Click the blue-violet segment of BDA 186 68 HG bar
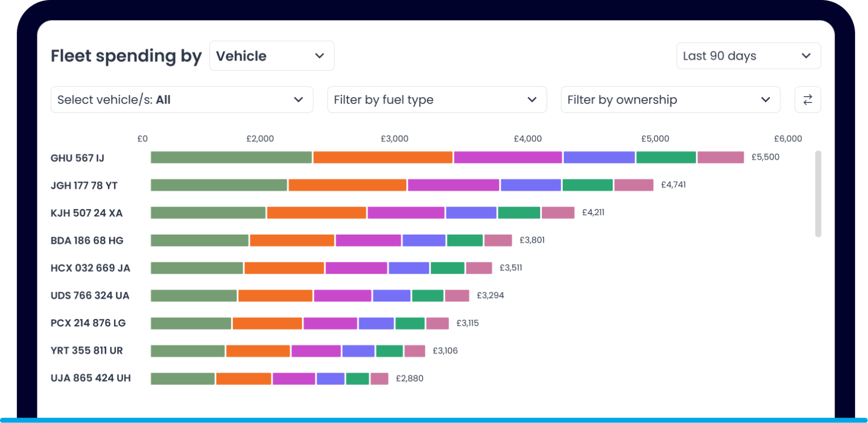Image resolution: width=868 pixels, height=423 pixels. pyautogui.click(x=424, y=240)
